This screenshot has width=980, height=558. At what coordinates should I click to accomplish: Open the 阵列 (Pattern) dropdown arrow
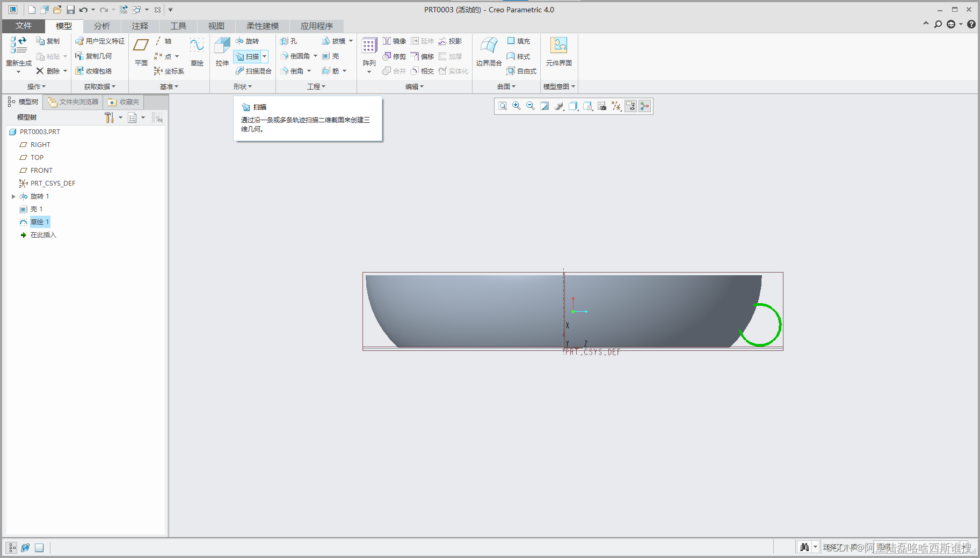[369, 72]
